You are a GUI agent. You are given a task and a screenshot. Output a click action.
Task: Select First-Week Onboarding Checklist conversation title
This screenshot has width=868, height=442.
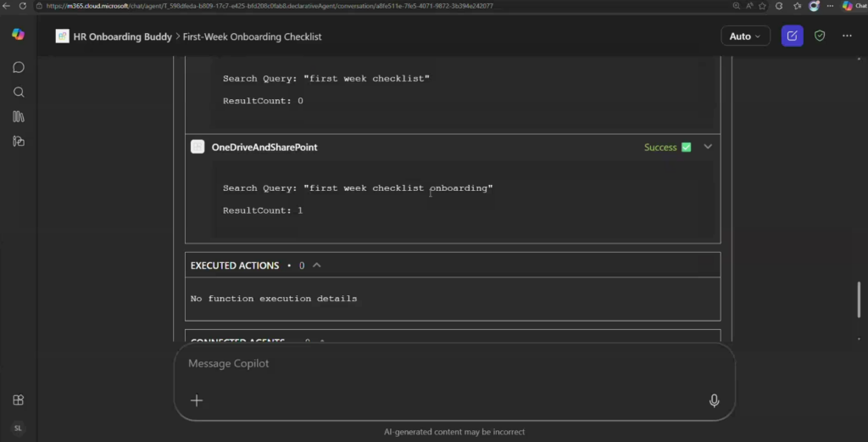[x=252, y=36]
